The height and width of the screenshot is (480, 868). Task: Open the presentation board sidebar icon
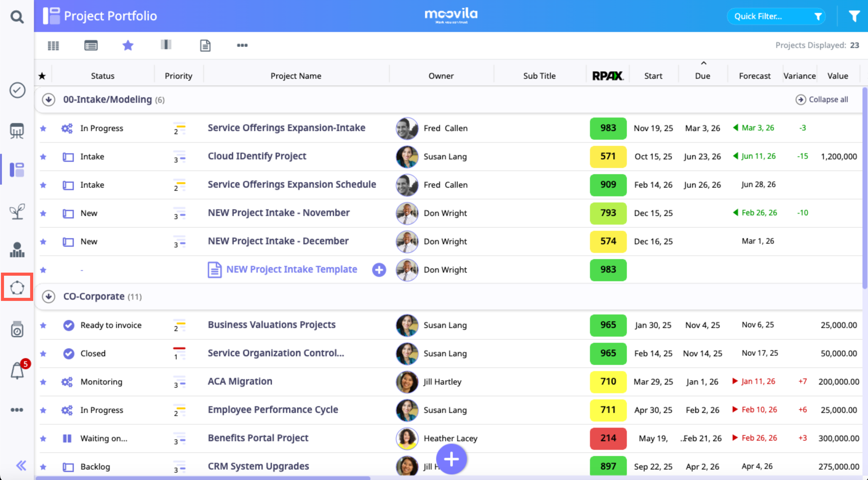[17, 131]
